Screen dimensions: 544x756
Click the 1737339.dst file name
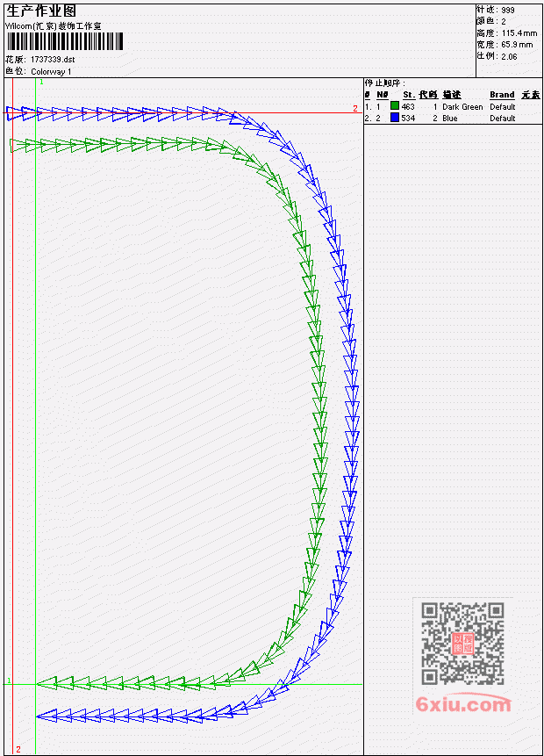[x=53, y=60]
